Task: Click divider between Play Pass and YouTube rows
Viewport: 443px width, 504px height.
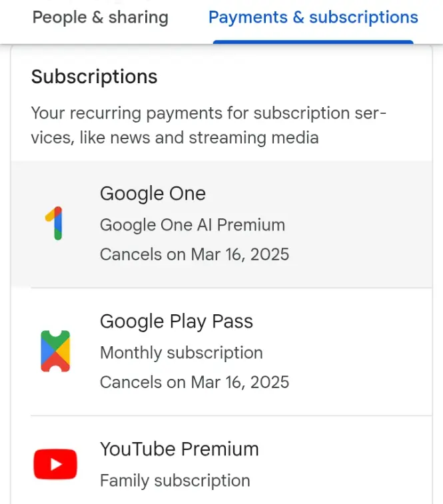Action: (231, 415)
